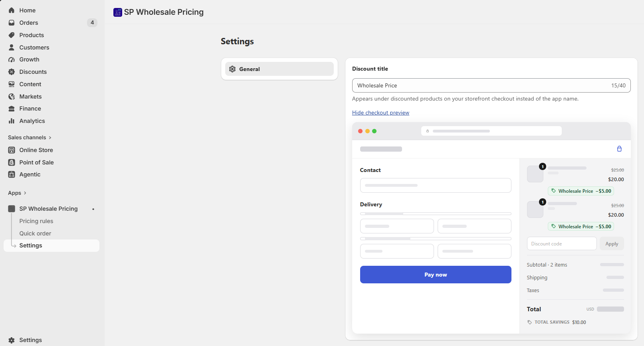Screen dimensions: 644x346
Task: Click the SP Wholesale Pricing header logo
Action: (118, 12)
